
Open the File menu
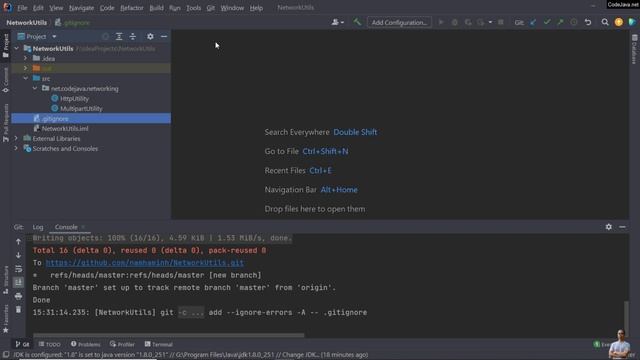[x=22, y=8]
